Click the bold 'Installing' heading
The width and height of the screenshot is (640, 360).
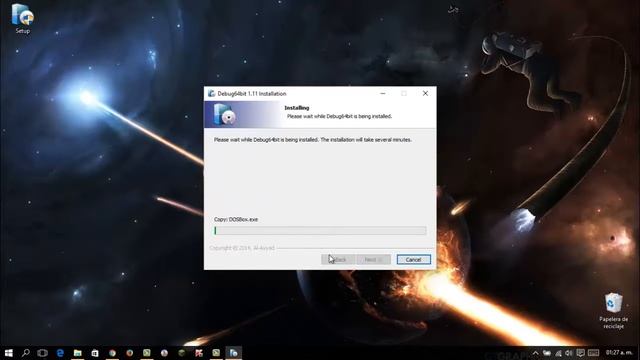tap(297, 108)
